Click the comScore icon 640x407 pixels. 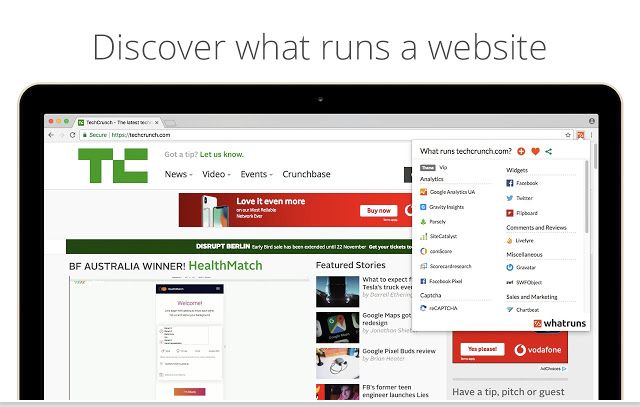pos(424,251)
